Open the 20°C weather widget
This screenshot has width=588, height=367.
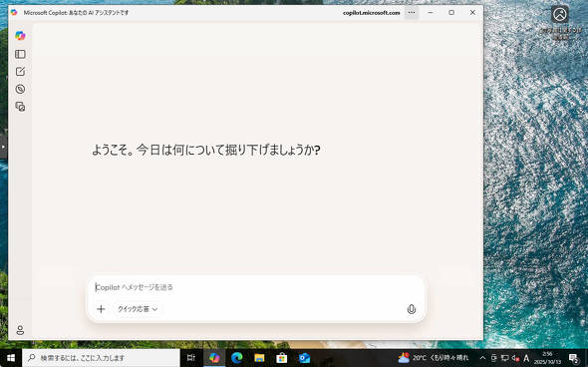click(434, 358)
